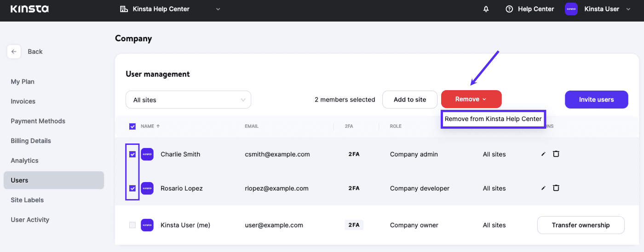Click All sites in Kinsta User's row
Image resolution: width=644 pixels, height=252 pixels.
(x=494, y=225)
